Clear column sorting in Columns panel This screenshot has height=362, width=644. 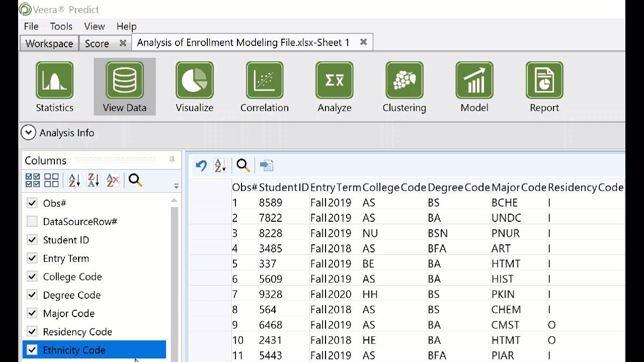[x=113, y=180]
